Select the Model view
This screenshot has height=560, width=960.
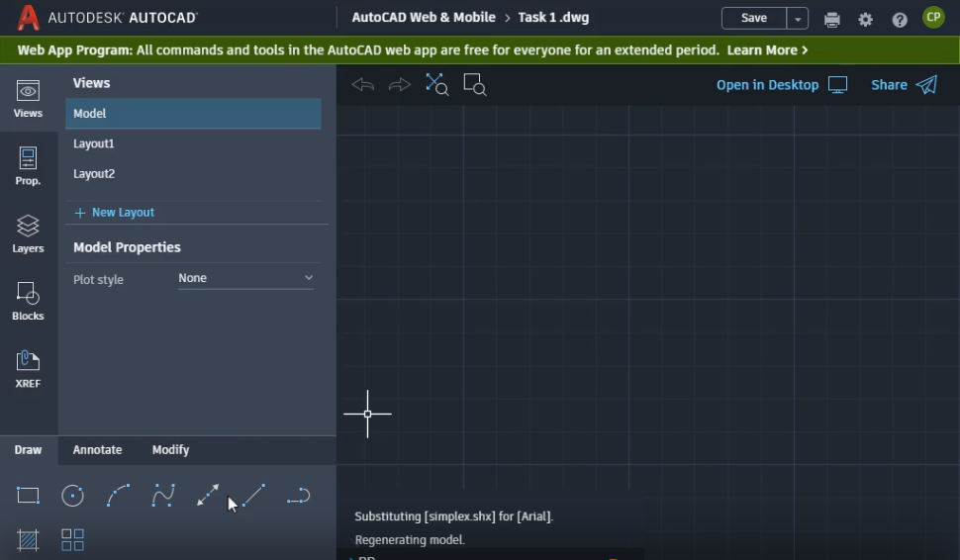(x=193, y=113)
